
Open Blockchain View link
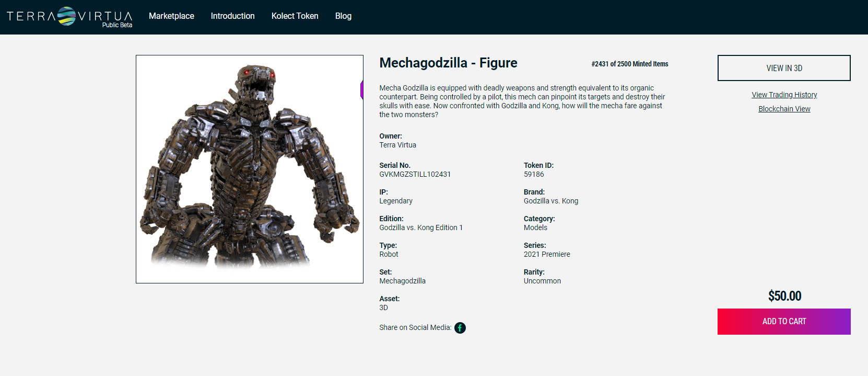coord(784,109)
